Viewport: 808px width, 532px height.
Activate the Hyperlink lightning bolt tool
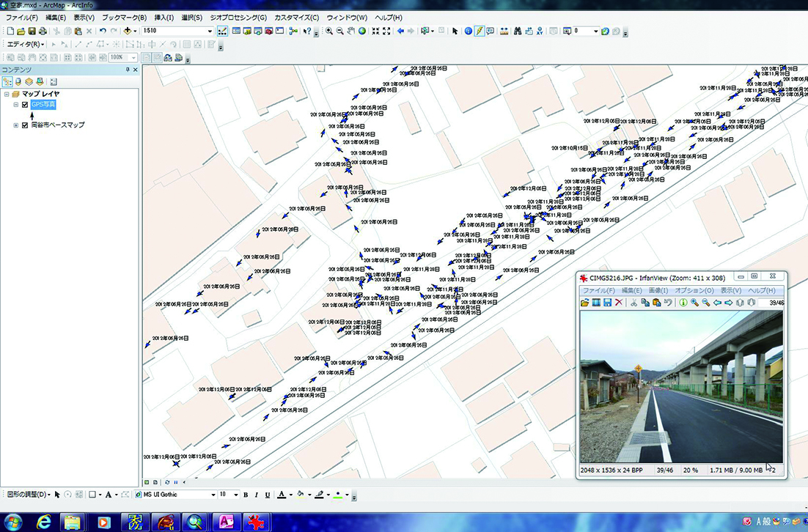click(479, 32)
